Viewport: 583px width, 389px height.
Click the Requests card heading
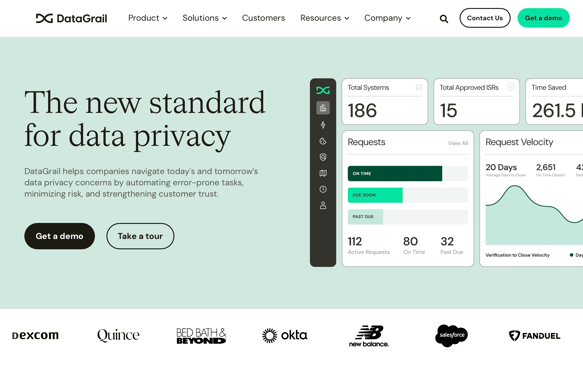366,142
